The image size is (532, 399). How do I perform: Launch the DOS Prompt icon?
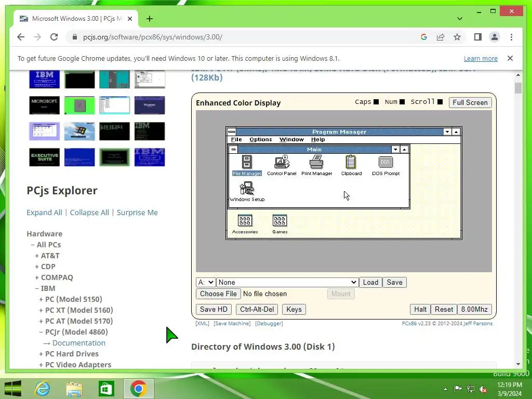(x=386, y=166)
